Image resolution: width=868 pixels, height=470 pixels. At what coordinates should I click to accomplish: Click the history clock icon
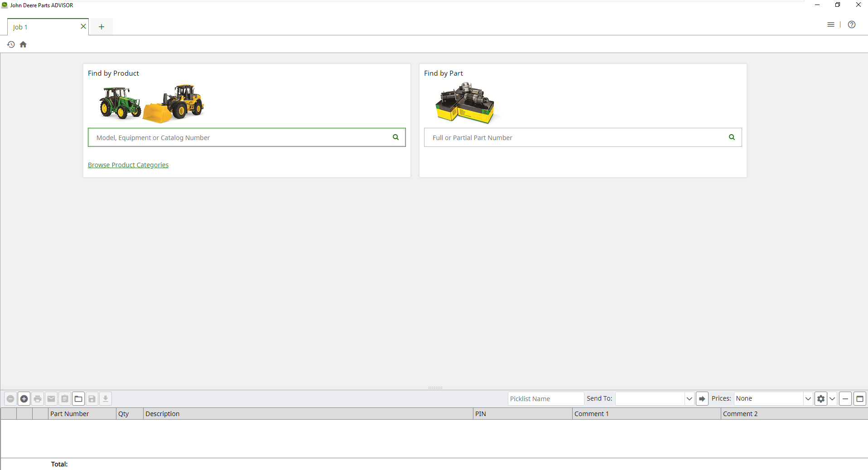11,44
